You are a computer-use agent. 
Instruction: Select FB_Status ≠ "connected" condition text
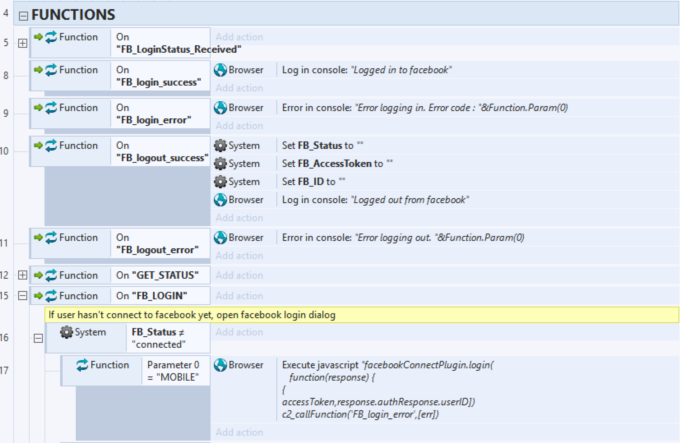click(x=158, y=338)
